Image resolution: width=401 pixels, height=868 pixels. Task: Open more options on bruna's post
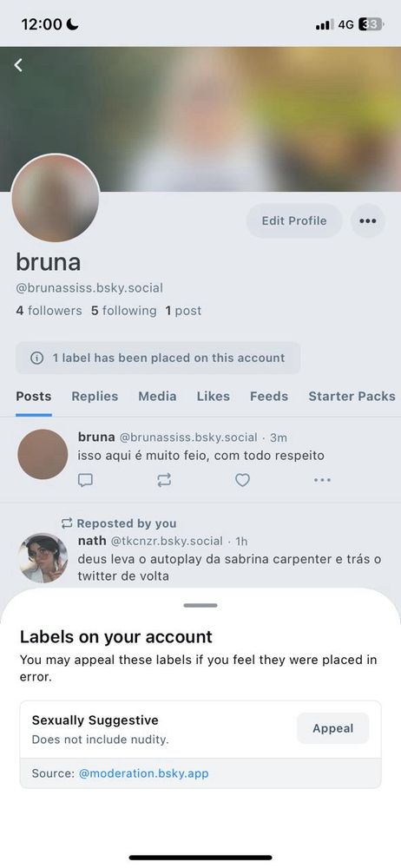tap(322, 480)
